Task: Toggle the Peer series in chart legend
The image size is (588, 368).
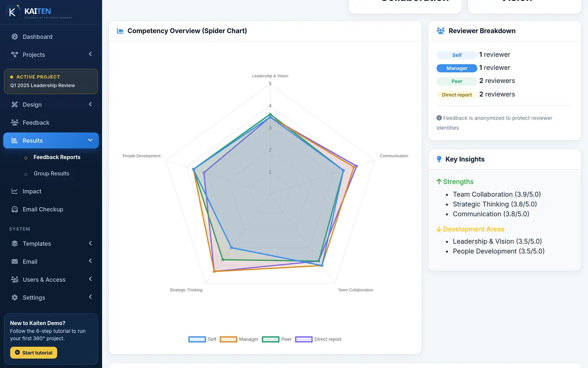Action: 277,339
